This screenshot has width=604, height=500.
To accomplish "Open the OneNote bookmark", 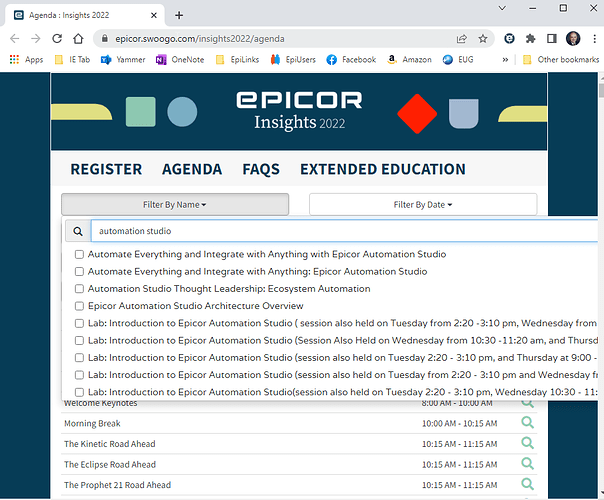I will coord(180,60).
